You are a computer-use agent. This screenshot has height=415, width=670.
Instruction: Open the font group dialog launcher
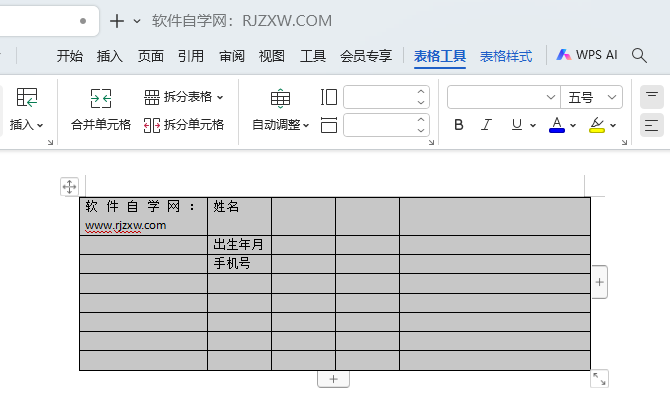coord(625,142)
